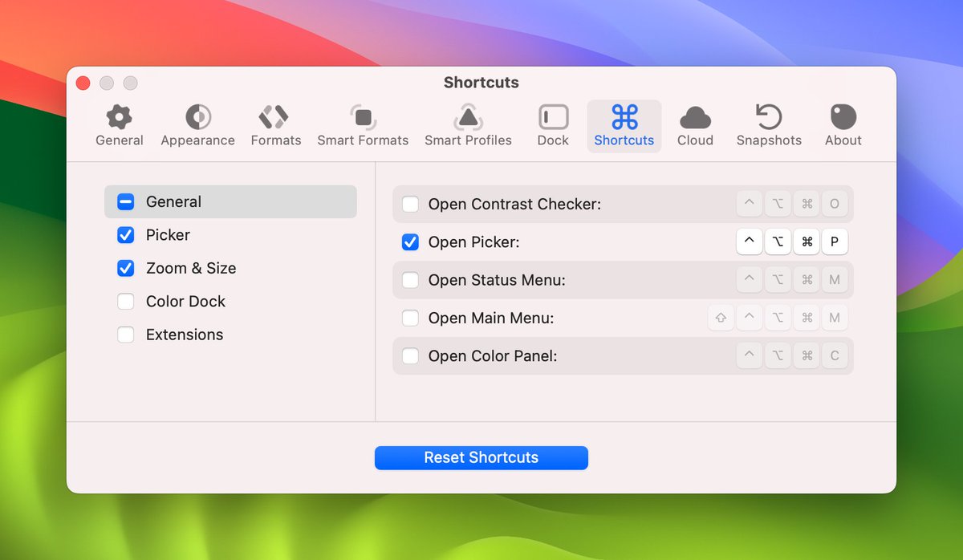Click the P key in Open Picker shortcut

[835, 241]
